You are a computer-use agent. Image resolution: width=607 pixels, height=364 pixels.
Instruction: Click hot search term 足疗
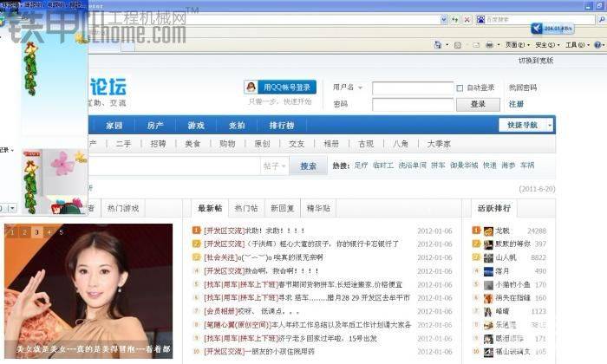click(361, 166)
